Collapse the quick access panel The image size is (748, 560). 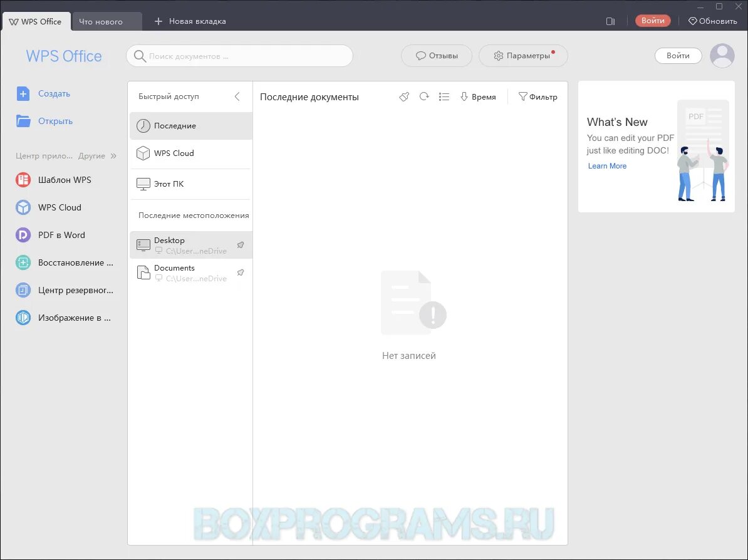(237, 96)
